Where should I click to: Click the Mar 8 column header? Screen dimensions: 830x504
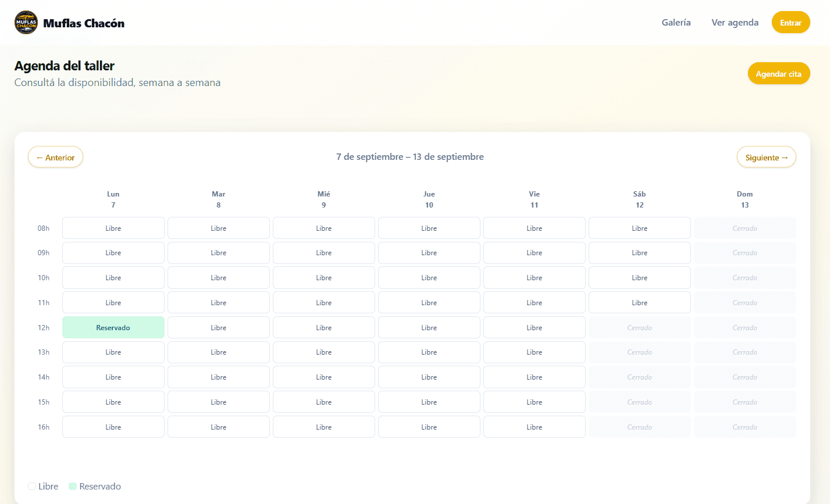219,199
